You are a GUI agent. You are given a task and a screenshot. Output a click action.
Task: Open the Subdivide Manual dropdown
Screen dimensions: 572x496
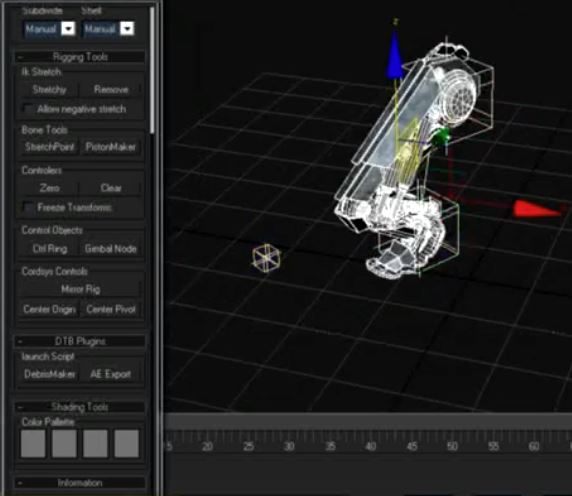tap(68, 28)
